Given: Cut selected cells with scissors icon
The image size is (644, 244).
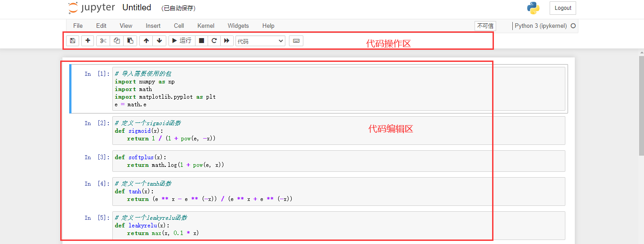Looking at the screenshot, I should coord(103,41).
